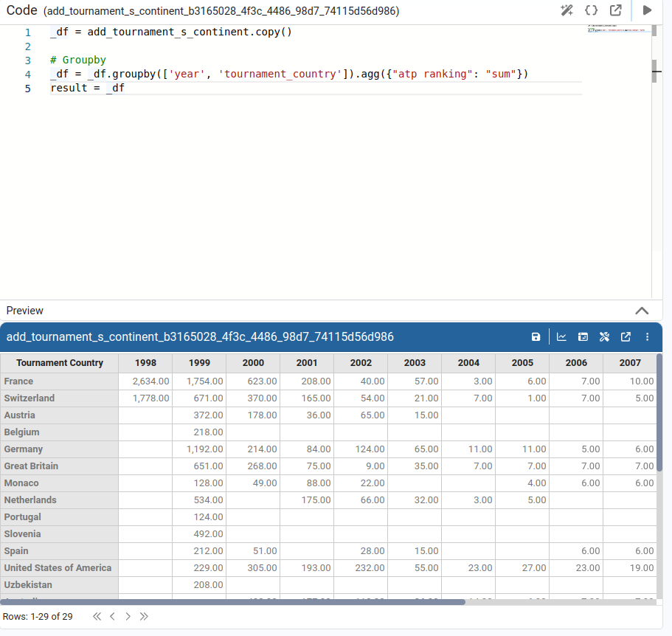Click the Tournament Country column header
This screenshot has height=636, width=672.
pyautogui.click(x=60, y=363)
